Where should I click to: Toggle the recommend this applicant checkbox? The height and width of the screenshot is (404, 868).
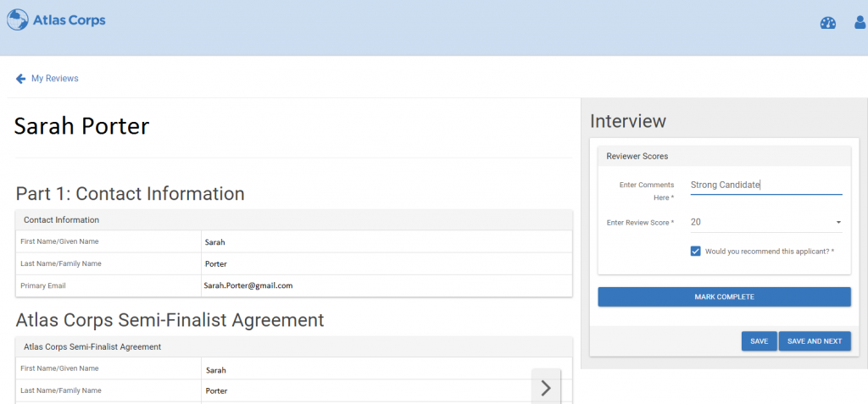click(x=696, y=252)
